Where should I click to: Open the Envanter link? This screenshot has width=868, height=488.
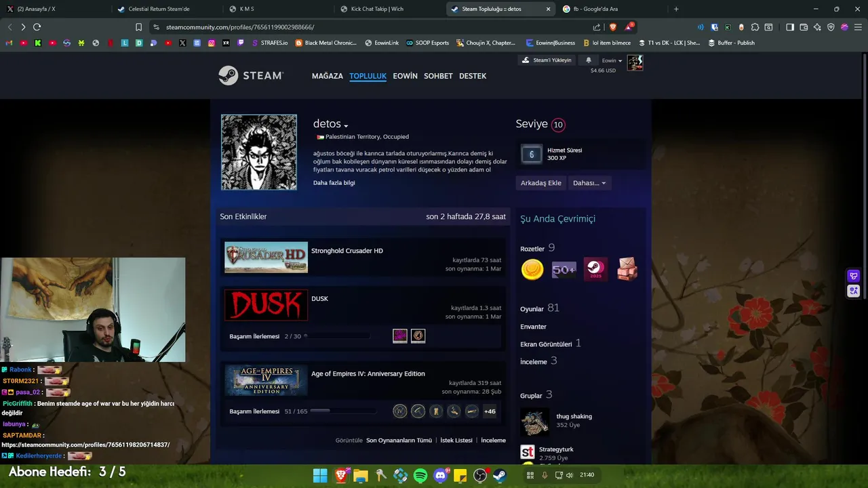click(x=533, y=327)
